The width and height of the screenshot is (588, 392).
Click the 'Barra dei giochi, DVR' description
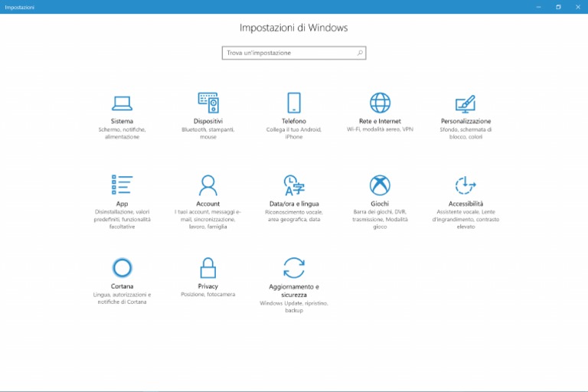coord(380,220)
